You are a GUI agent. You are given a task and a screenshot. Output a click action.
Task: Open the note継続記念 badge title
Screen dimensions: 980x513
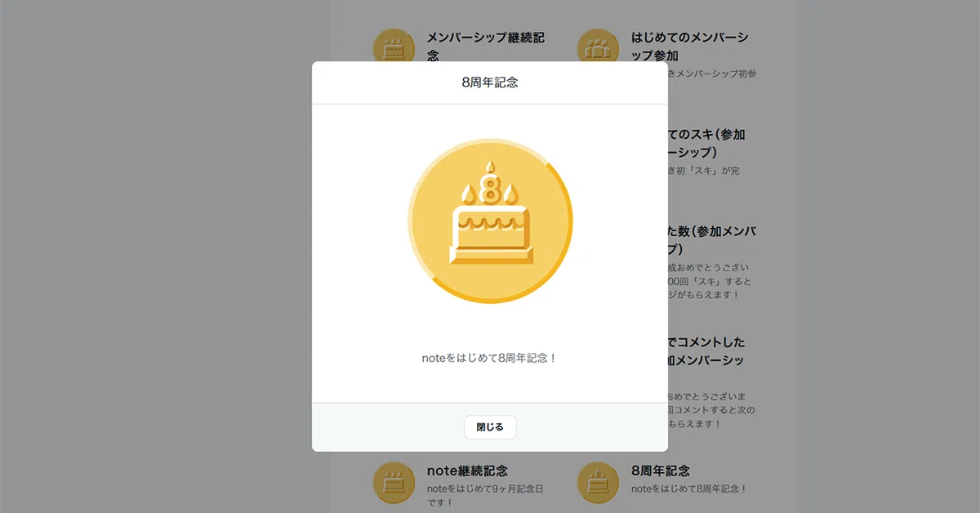(467, 471)
